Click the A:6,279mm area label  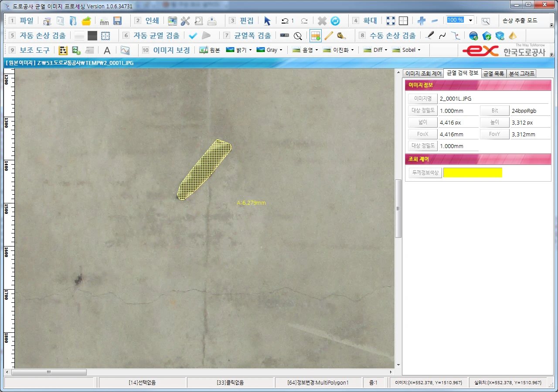(251, 203)
